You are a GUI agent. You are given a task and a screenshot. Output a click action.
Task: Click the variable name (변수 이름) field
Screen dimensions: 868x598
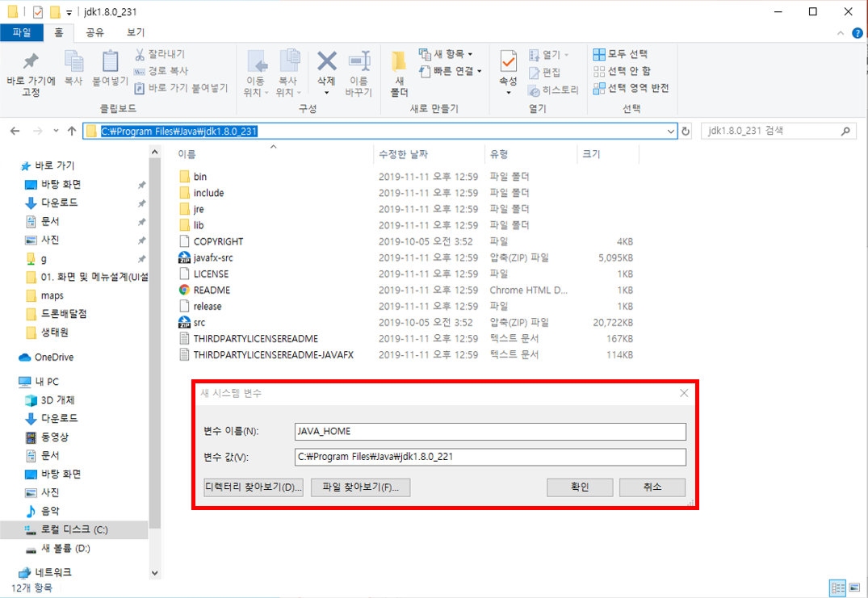point(490,432)
